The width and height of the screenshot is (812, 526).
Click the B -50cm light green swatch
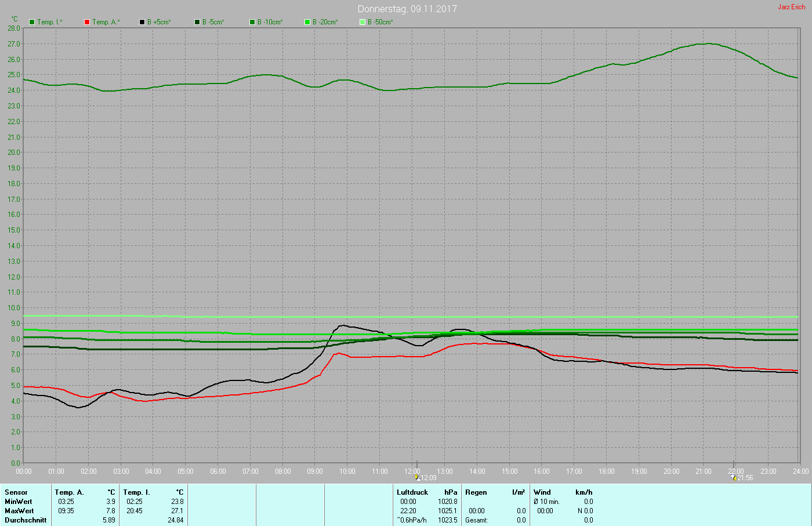[x=362, y=22]
